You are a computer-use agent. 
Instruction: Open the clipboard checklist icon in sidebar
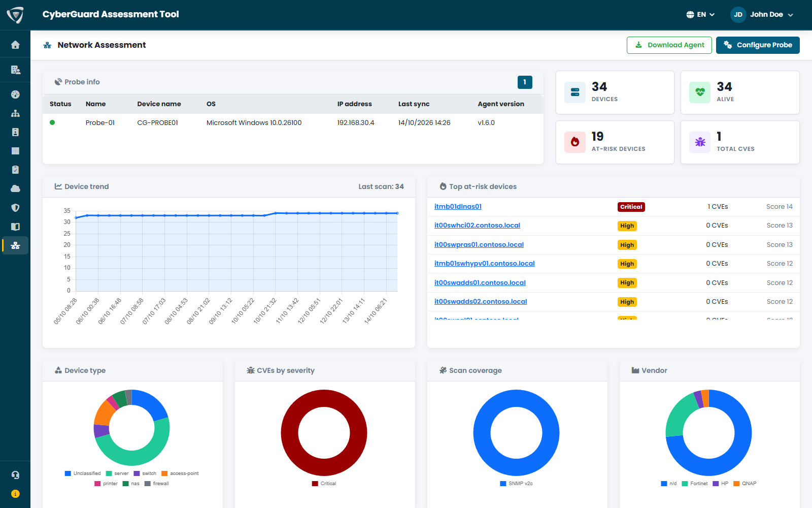15,170
